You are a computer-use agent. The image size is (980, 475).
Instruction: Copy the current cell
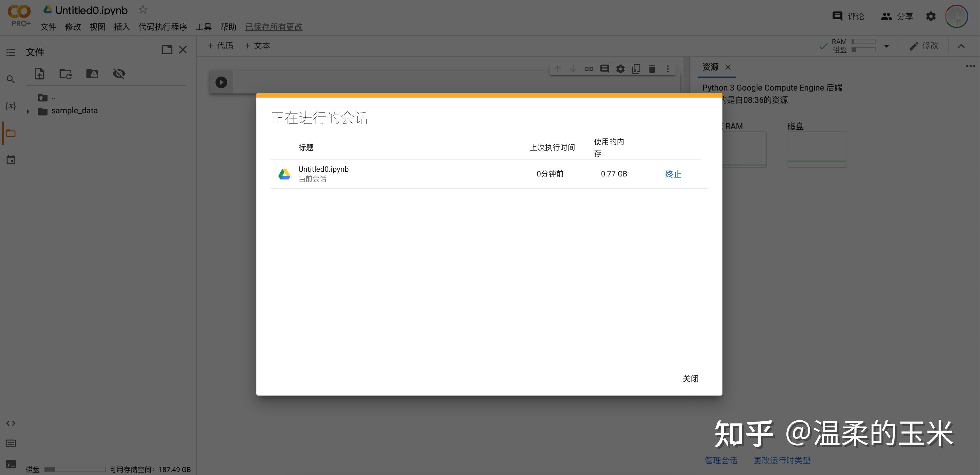click(636, 69)
